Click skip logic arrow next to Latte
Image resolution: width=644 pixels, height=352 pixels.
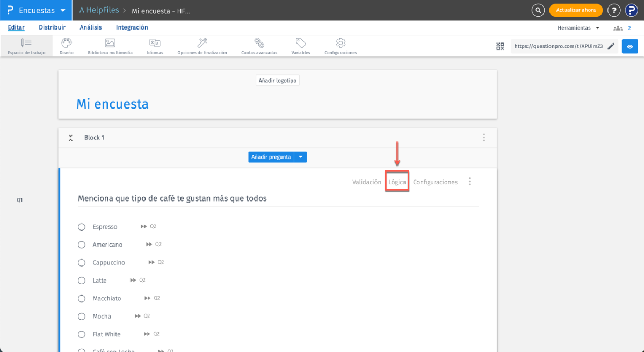pyautogui.click(x=133, y=280)
